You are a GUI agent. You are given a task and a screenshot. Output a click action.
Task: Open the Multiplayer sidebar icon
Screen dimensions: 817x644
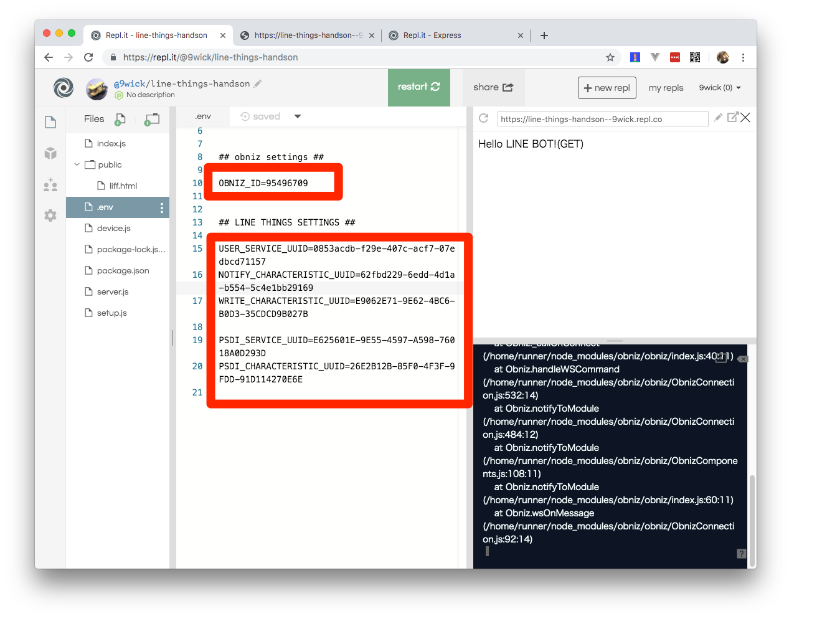click(x=50, y=184)
